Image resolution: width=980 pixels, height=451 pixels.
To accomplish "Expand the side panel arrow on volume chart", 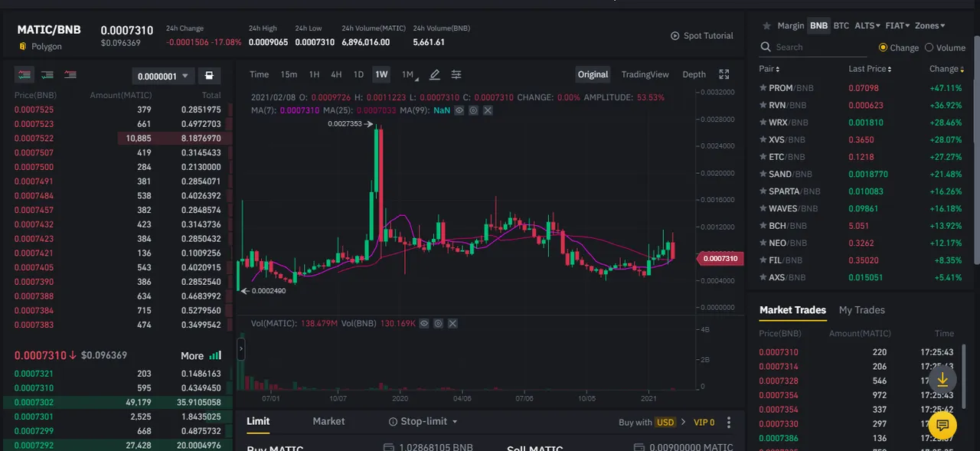I will [240, 349].
